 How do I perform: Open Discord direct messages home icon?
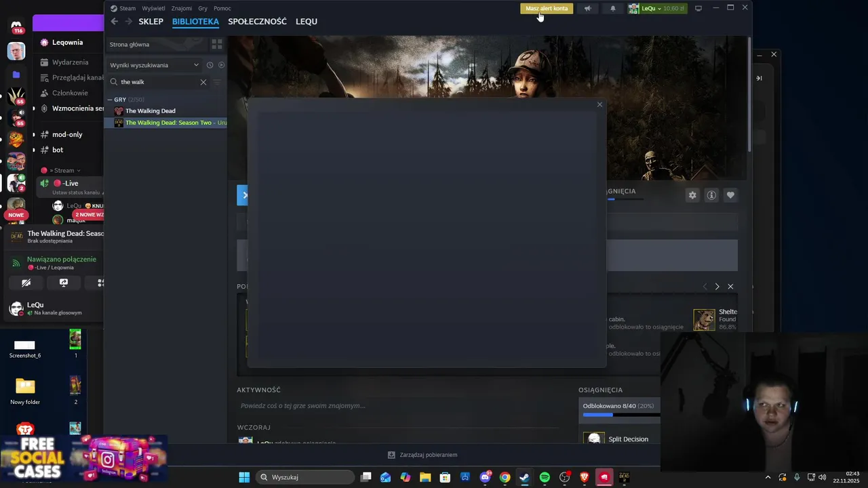click(16, 26)
